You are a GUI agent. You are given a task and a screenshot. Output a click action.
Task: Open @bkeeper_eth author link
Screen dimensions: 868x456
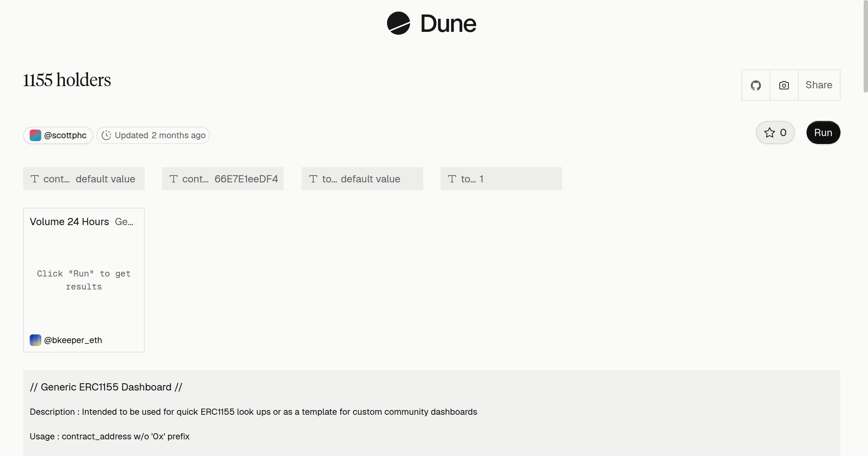[x=73, y=340]
